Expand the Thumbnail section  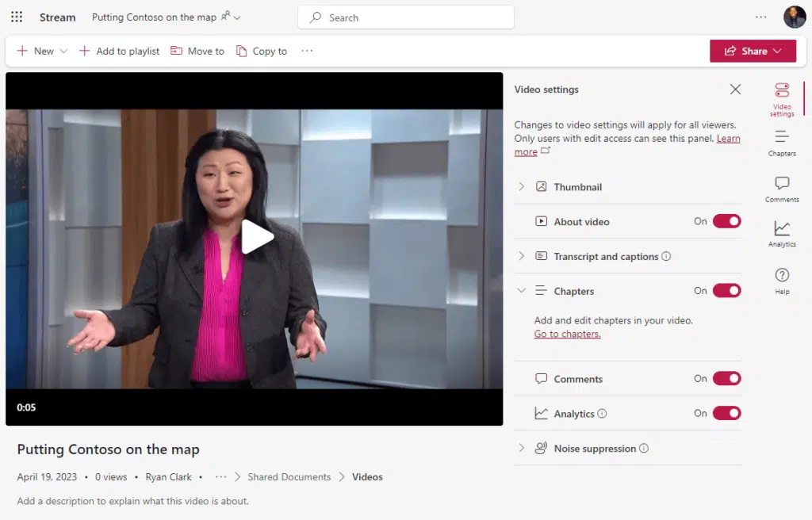pos(522,187)
